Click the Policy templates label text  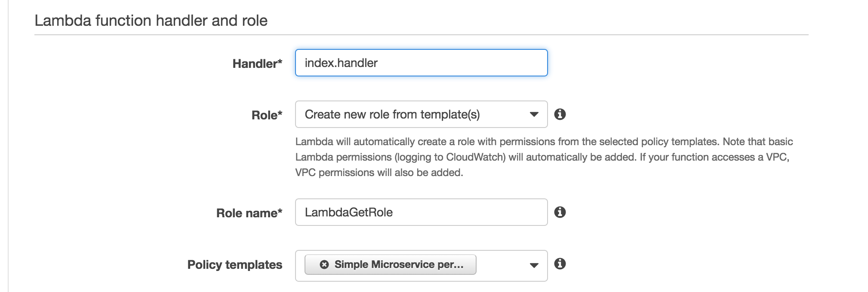point(235,265)
